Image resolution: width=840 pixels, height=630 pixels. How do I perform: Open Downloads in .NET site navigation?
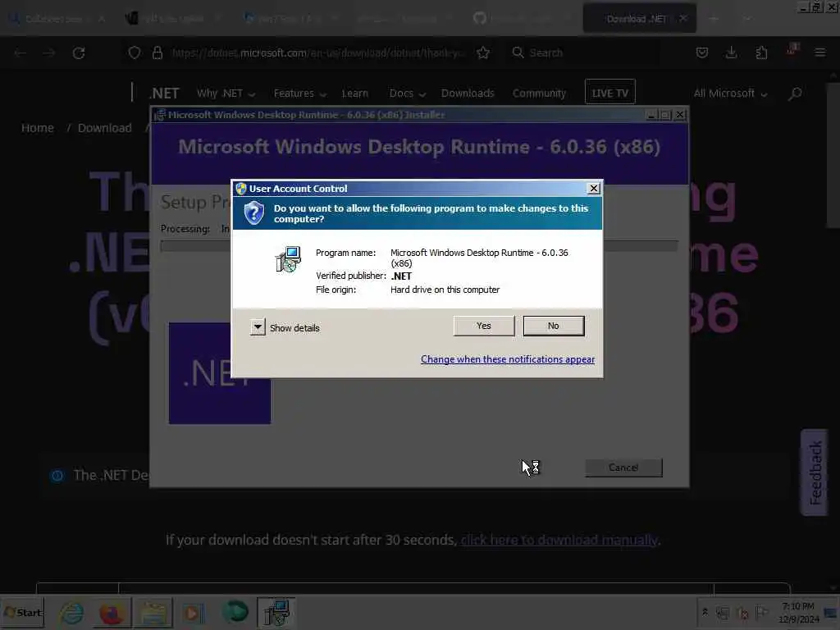point(468,94)
